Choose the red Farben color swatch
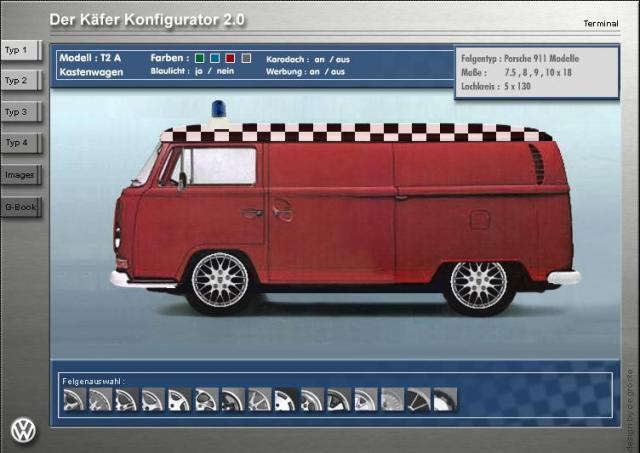Screen dimensions: 640x453 (230, 58)
